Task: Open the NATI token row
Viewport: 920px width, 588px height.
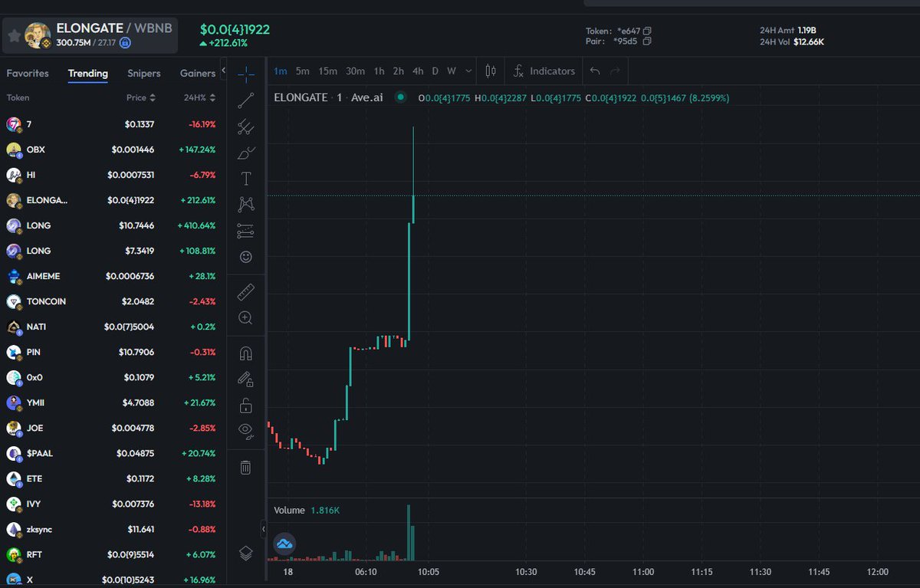Action: pos(113,327)
